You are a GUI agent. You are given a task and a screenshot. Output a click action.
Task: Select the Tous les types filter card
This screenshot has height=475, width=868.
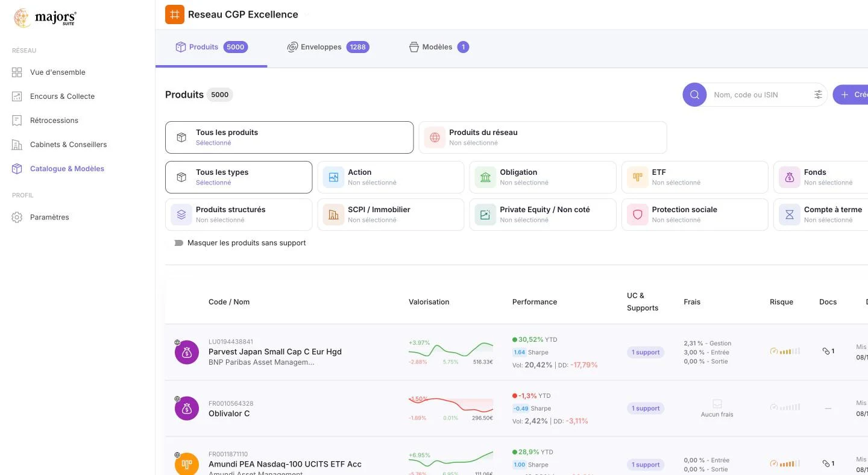click(x=239, y=177)
